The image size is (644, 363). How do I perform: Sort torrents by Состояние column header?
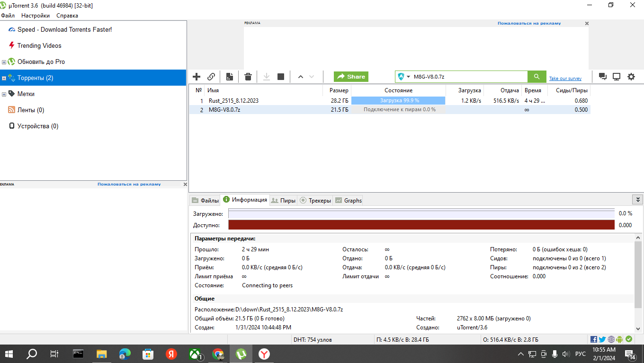pyautogui.click(x=398, y=90)
